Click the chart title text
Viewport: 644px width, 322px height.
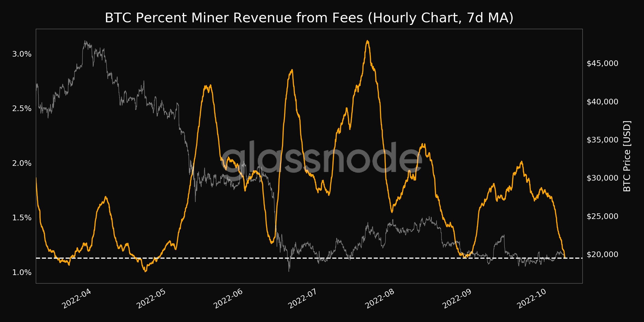(309, 18)
